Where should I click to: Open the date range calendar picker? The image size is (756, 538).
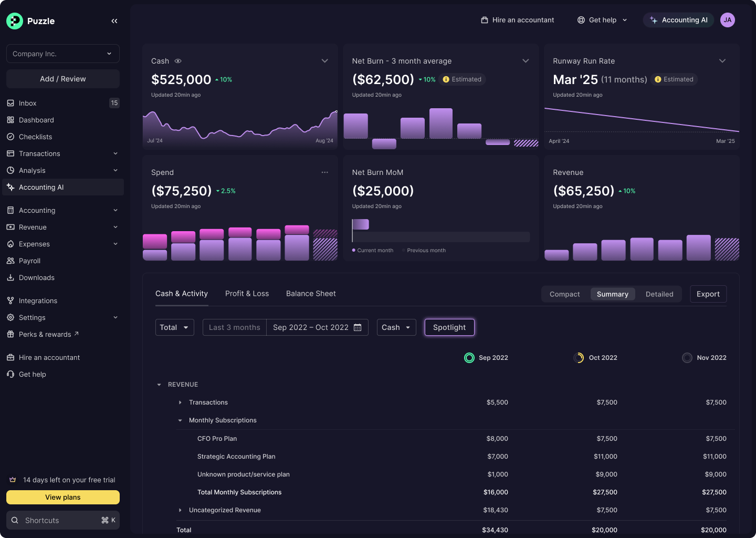click(x=358, y=327)
